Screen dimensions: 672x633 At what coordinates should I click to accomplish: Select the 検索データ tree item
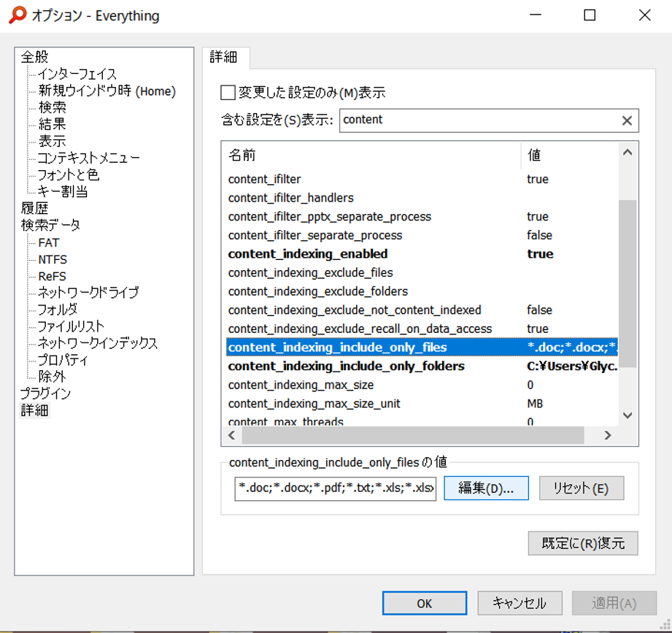click(50, 225)
